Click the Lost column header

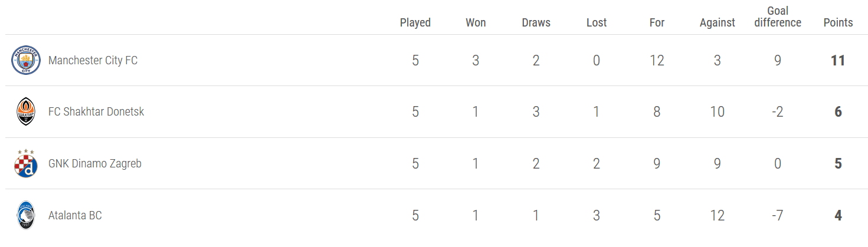pos(597,23)
